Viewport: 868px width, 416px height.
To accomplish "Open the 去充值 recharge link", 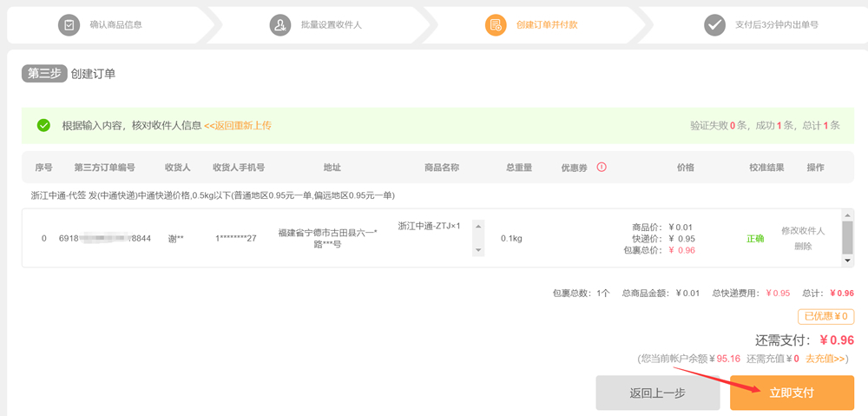I will [x=826, y=358].
